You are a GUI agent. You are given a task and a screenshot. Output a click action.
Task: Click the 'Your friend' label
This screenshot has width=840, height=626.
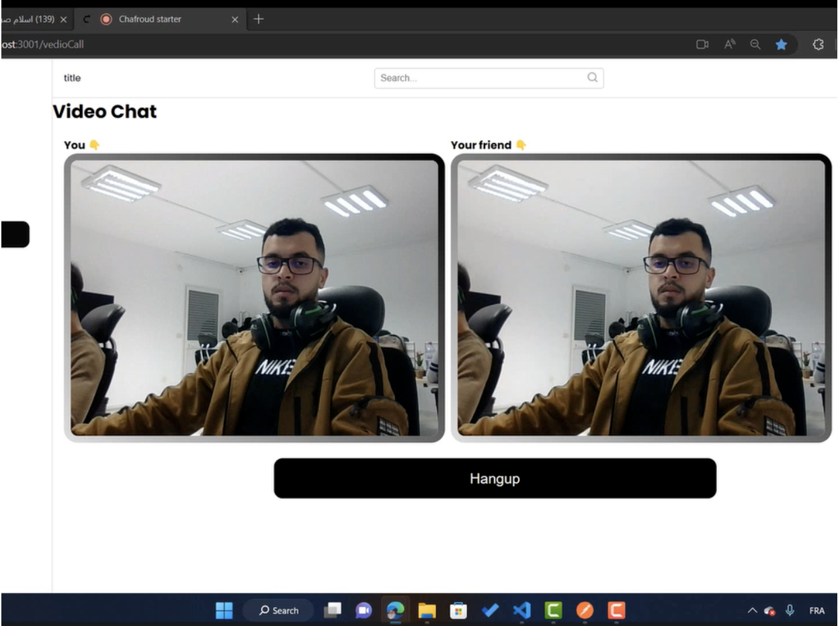(480, 144)
